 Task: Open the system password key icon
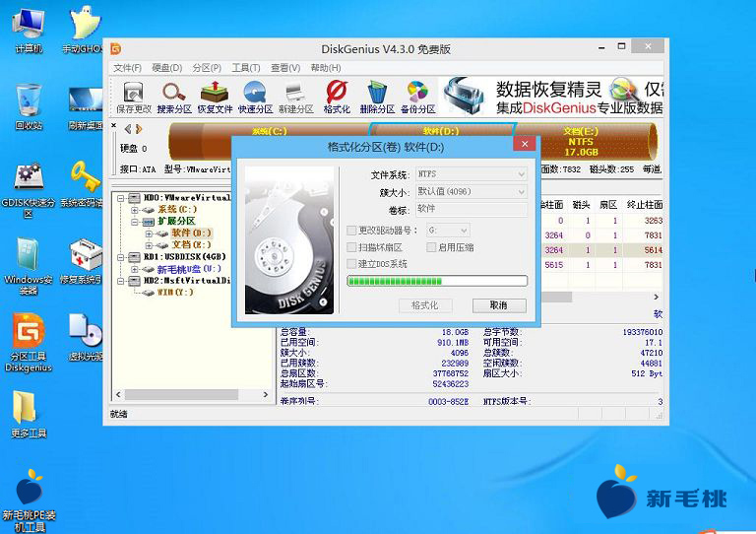click(83, 184)
